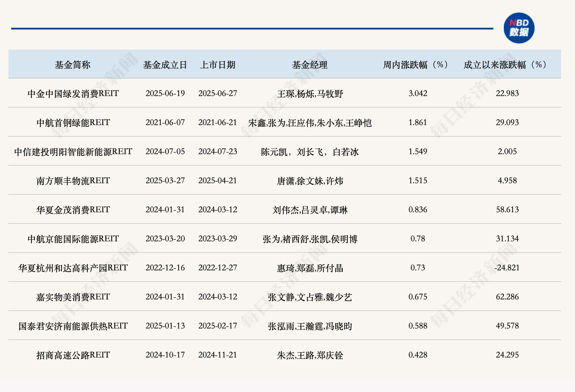Click weekly change value 0.836

(x=418, y=210)
